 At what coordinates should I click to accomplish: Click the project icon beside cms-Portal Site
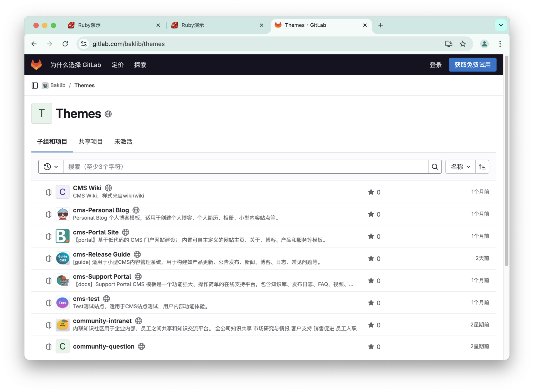pos(49,236)
